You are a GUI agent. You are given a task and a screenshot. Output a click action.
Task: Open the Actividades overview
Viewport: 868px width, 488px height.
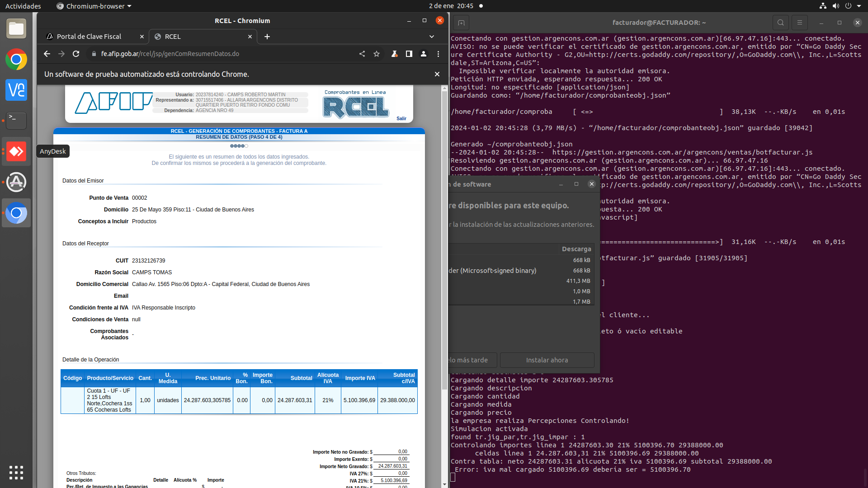(23, 6)
